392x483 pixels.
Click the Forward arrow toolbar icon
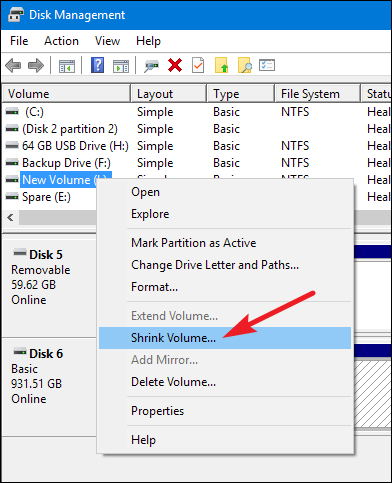tap(36, 65)
